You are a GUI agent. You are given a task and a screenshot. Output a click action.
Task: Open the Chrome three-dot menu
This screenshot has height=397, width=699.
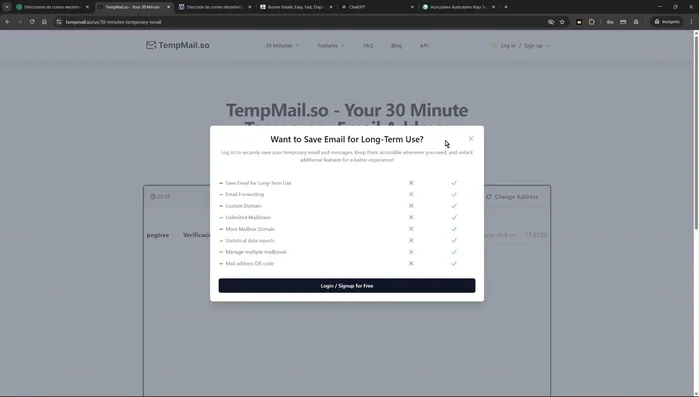(x=691, y=22)
